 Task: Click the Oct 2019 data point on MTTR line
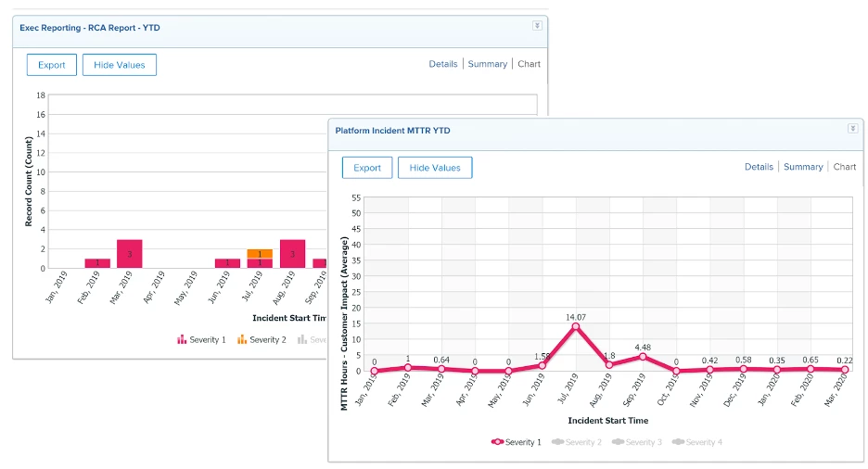[x=676, y=371]
